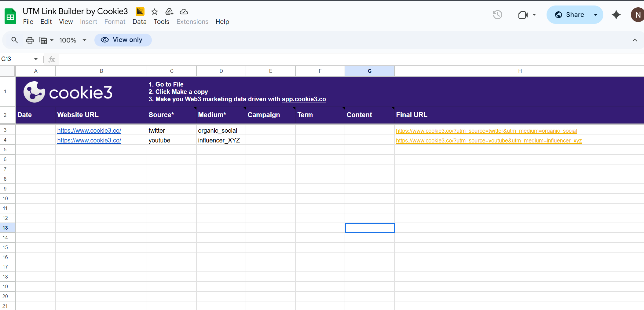Select the 'influencer_XYZ' medium cell

[221, 140]
